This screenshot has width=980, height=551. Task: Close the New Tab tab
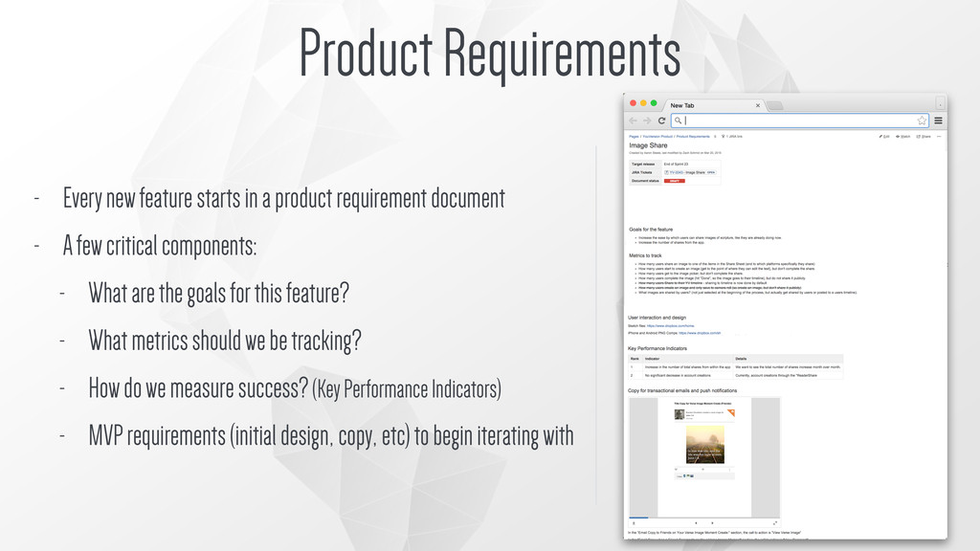click(x=758, y=105)
